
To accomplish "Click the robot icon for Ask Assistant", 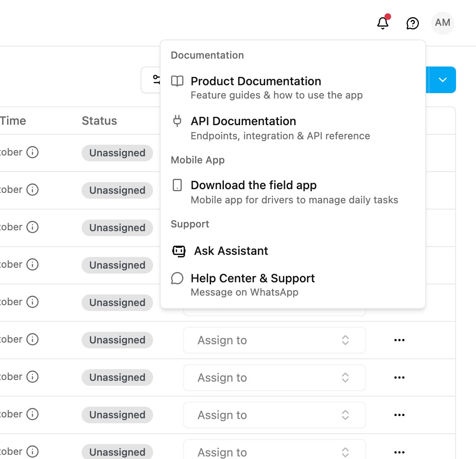I will tap(179, 251).
